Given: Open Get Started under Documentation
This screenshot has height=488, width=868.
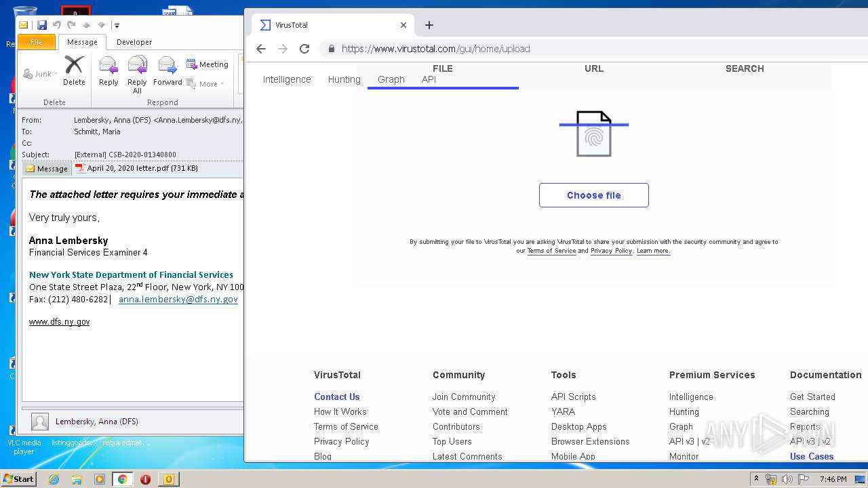Looking at the screenshot, I should [812, 396].
